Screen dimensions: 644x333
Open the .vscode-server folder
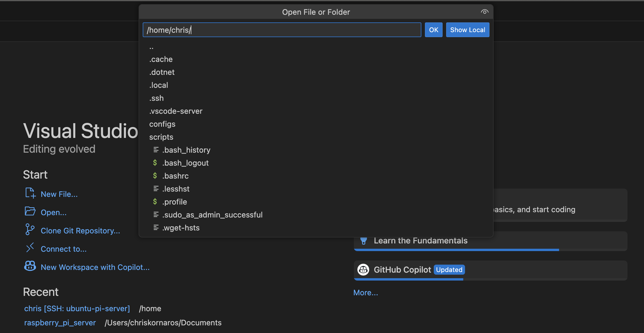(x=176, y=111)
